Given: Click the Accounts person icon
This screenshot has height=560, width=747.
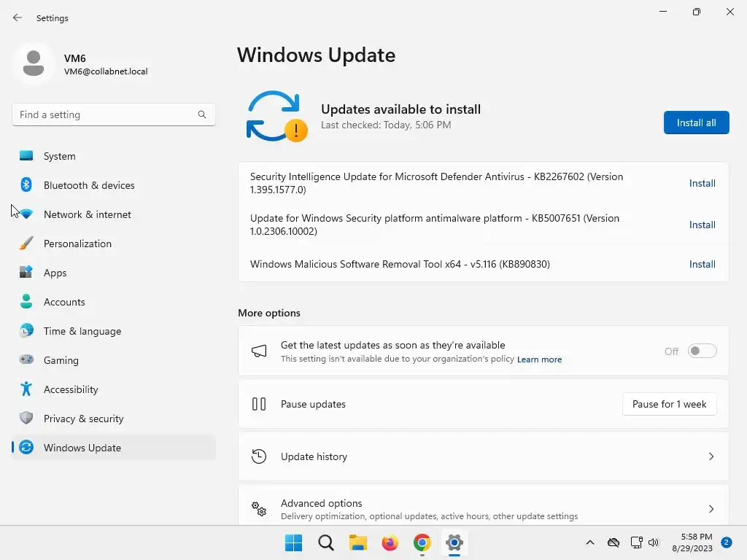Looking at the screenshot, I should tap(26, 301).
